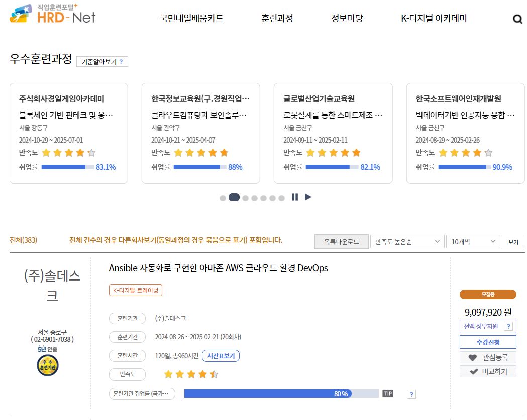Select the active second carousel dot
Screen dimensions: 527x420
(234, 197)
